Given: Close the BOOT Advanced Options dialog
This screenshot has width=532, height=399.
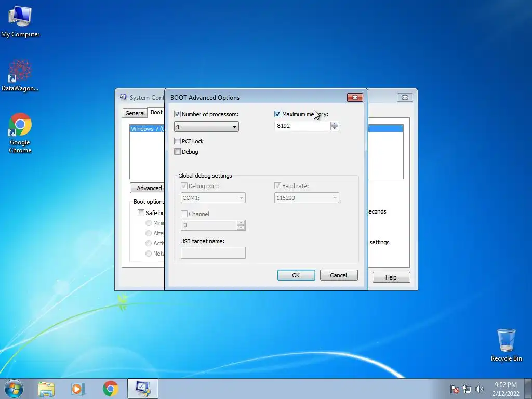Looking at the screenshot, I should tap(355, 97).
